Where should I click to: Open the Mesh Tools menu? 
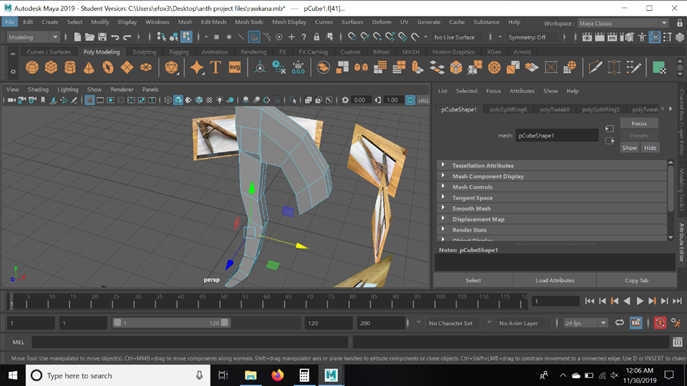pos(249,22)
